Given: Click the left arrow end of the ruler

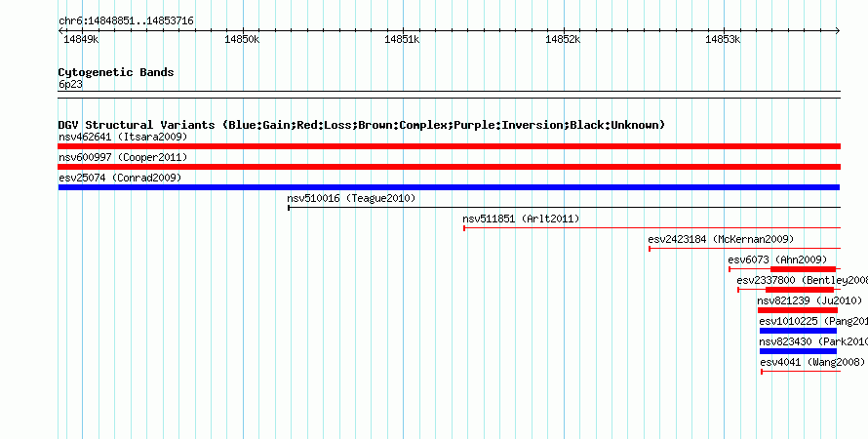Looking at the screenshot, I should [60, 31].
